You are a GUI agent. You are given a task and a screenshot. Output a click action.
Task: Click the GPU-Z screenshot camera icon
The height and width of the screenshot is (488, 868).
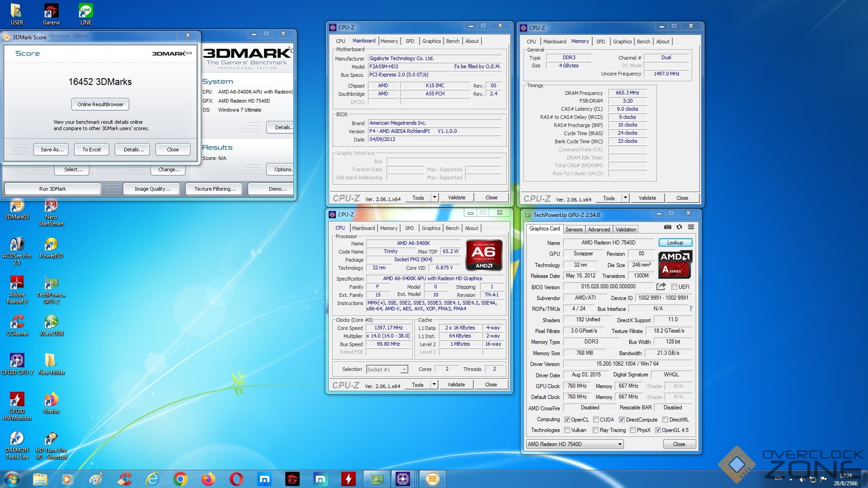pyautogui.click(x=667, y=227)
